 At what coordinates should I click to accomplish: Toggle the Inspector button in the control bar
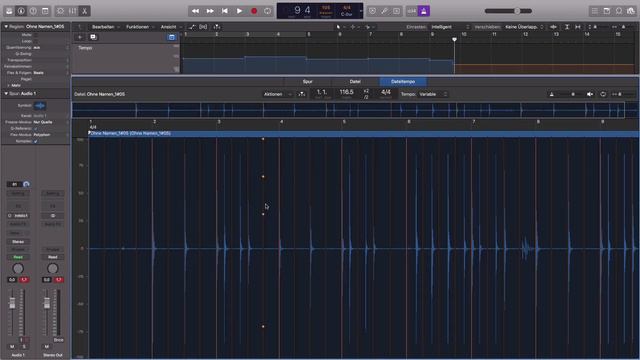click(21, 11)
